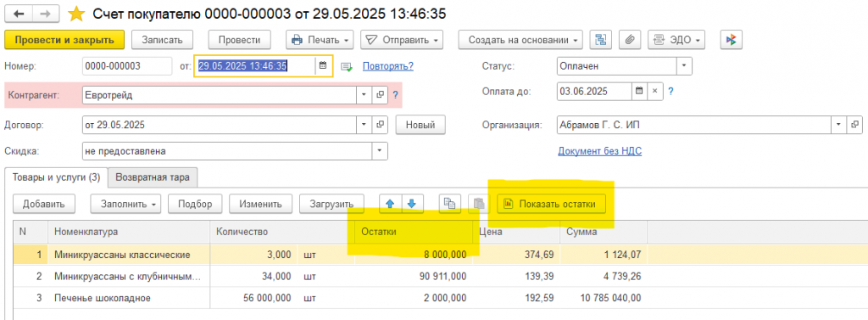Click the document date field 29.05.2025 13:46:35
The image size is (868, 320).
pyautogui.click(x=255, y=66)
